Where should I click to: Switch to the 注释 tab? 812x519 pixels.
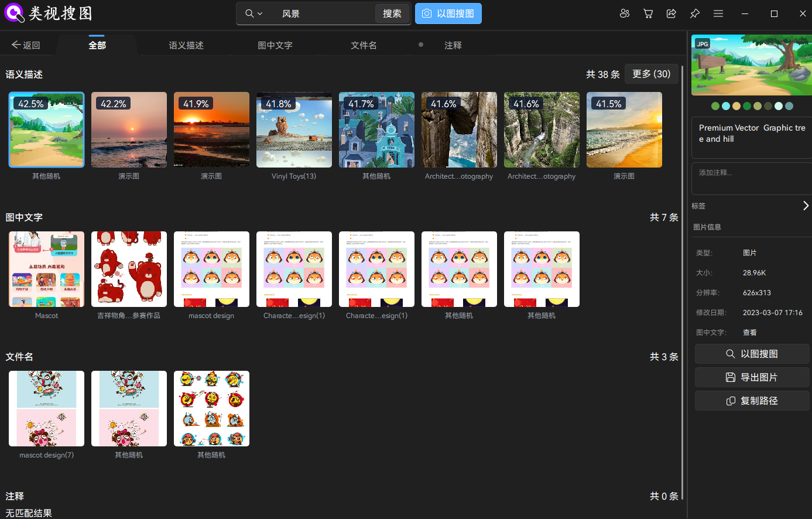453,45
